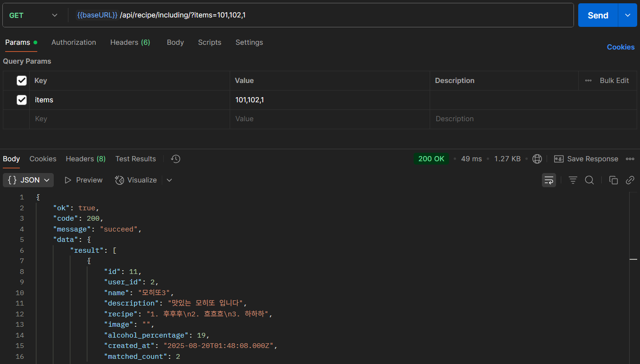Uncheck the items parameter checkbox
The width and height of the screenshot is (640, 364).
pos(22,100)
